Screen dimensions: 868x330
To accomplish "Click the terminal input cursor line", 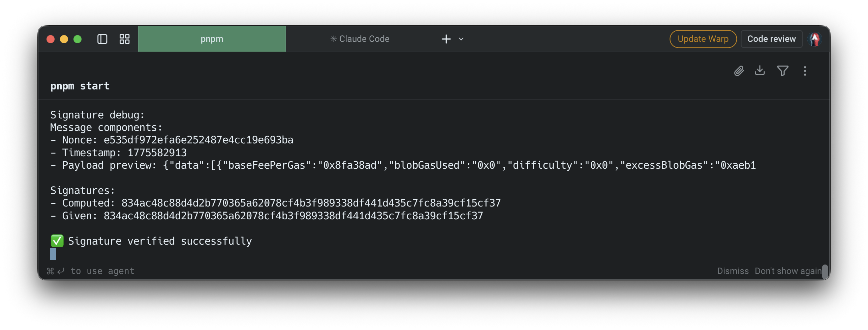I will point(53,254).
